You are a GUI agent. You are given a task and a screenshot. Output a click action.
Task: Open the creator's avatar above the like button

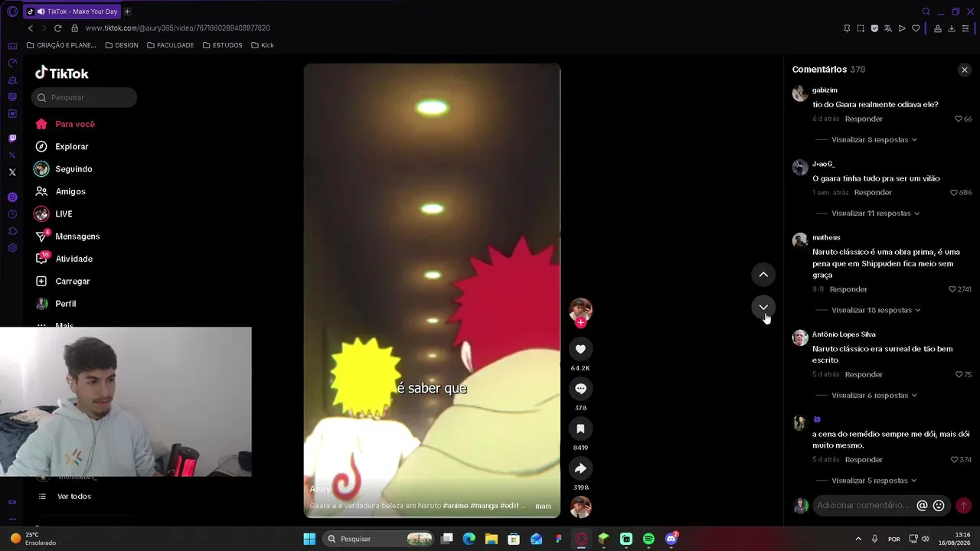point(580,310)
